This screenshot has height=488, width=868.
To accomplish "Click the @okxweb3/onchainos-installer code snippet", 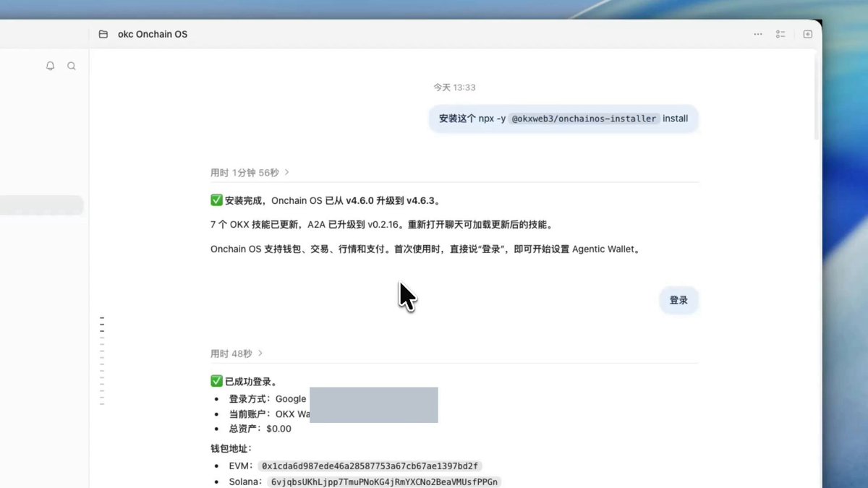I will (x=584, y=119).
